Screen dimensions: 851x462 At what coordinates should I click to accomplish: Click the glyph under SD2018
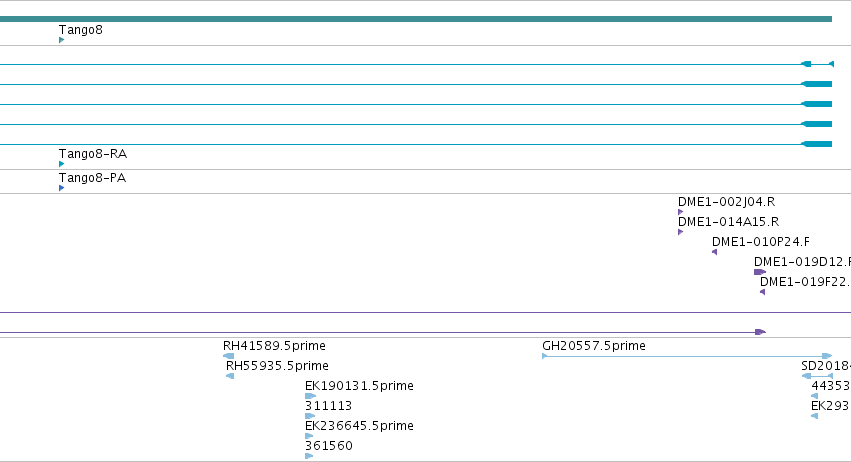[x=817, y=376]
